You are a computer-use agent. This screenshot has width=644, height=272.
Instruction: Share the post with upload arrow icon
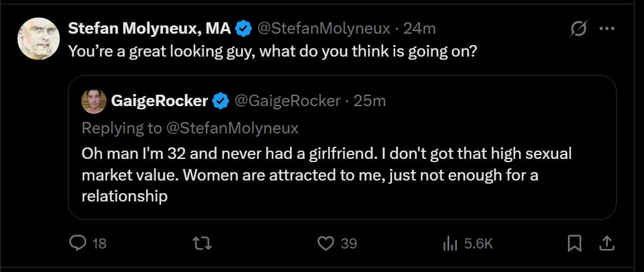pos(606,243)
